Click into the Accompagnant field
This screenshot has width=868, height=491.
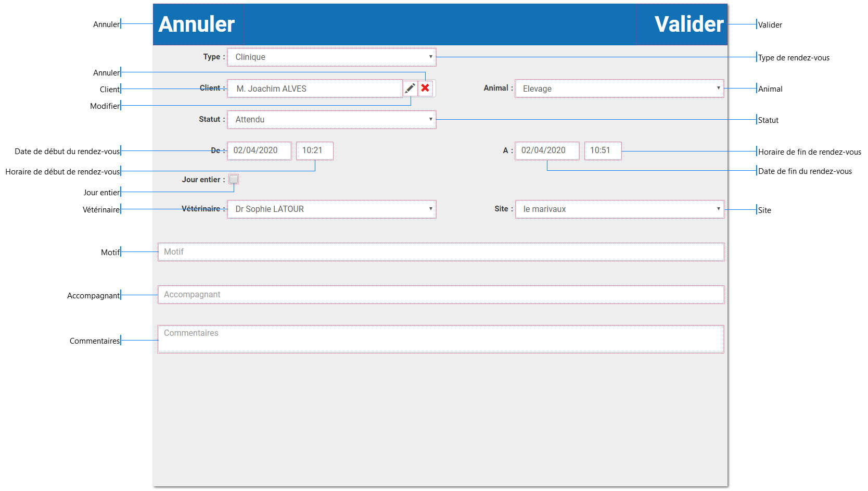(441, 295)
